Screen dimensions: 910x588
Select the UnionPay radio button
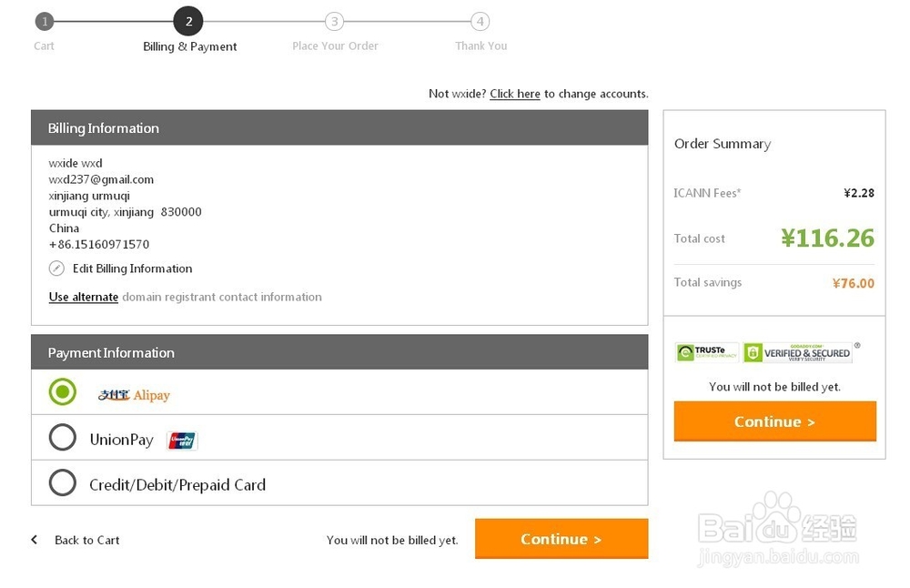[x=63, y=438]
